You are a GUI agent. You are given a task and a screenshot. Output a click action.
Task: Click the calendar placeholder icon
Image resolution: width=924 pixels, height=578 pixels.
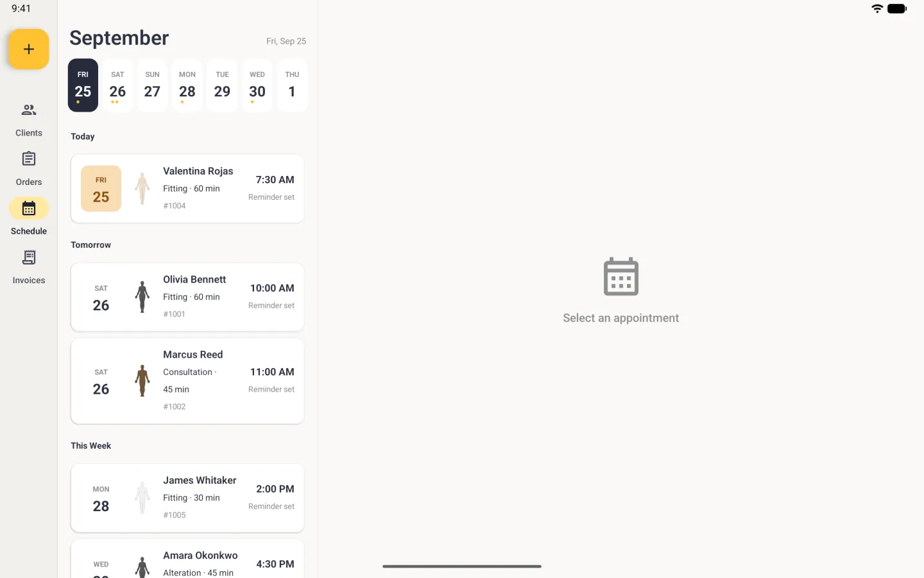(621, 277)
